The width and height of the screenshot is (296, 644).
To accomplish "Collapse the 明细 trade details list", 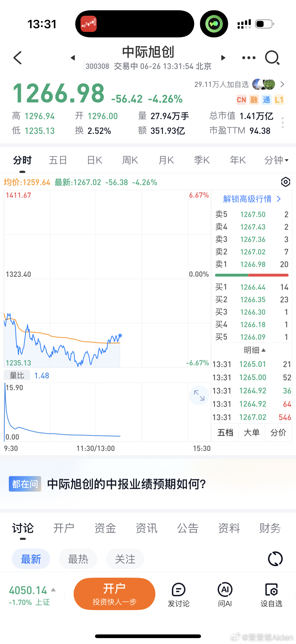I will click(x=255, y=350).
